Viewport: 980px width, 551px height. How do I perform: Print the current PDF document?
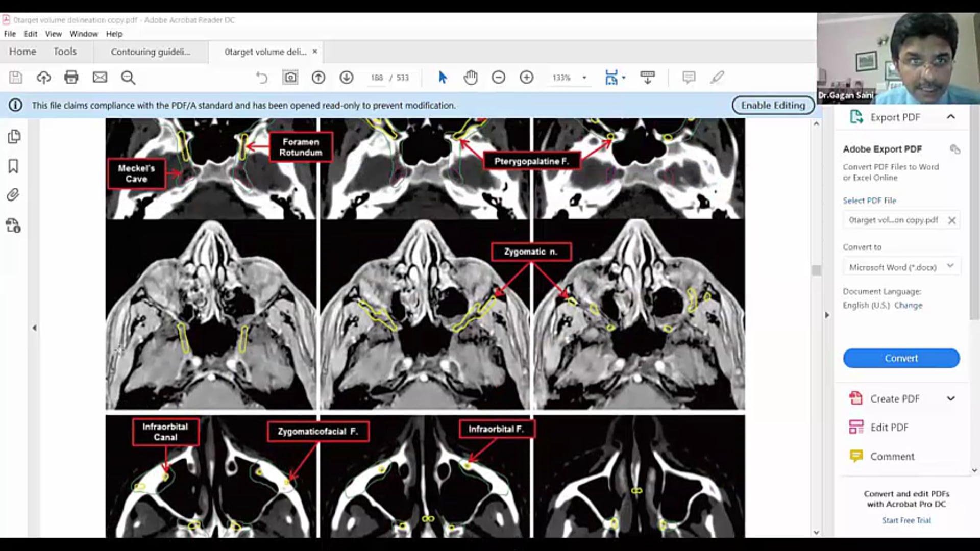pyautogui.click(x=71, y=77)
